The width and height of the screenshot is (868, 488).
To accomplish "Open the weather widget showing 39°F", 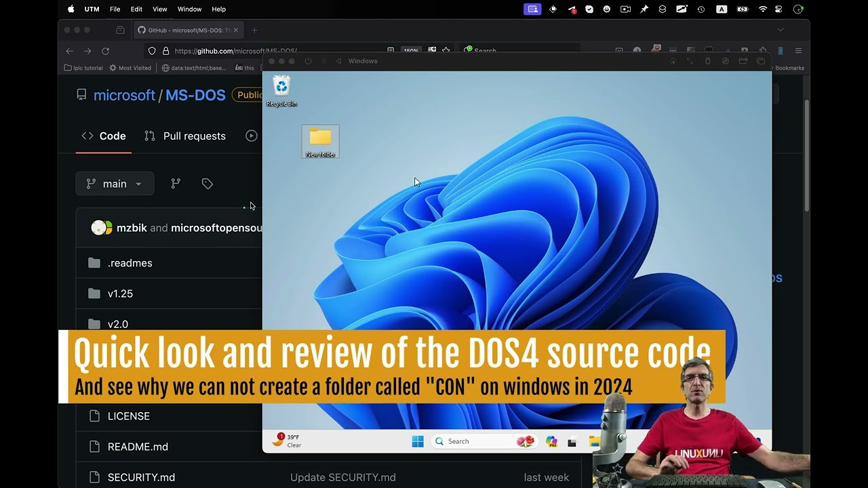I will coord(287,441).
